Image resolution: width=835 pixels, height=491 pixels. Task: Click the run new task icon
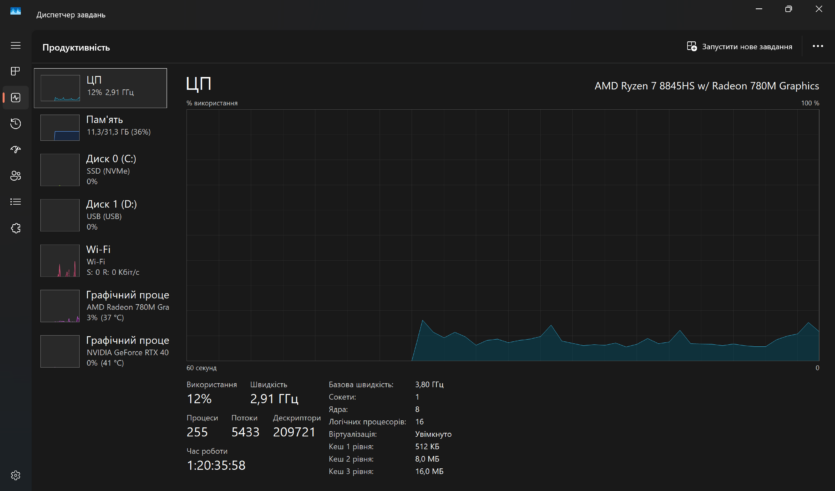tap(691, 46)
